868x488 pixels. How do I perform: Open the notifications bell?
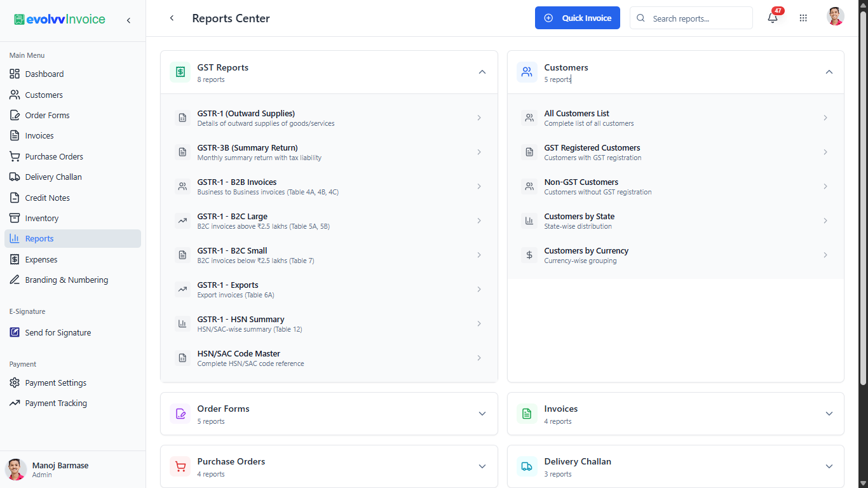tap(773, 18)
